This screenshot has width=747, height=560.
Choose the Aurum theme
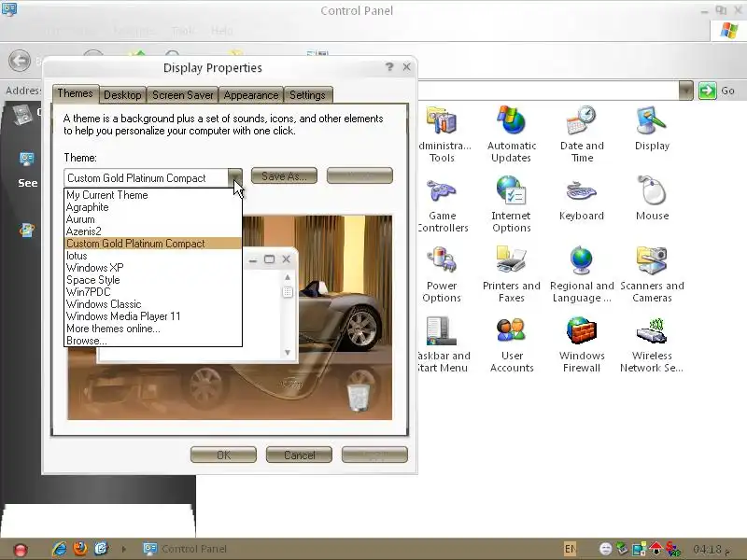(153, 219)
